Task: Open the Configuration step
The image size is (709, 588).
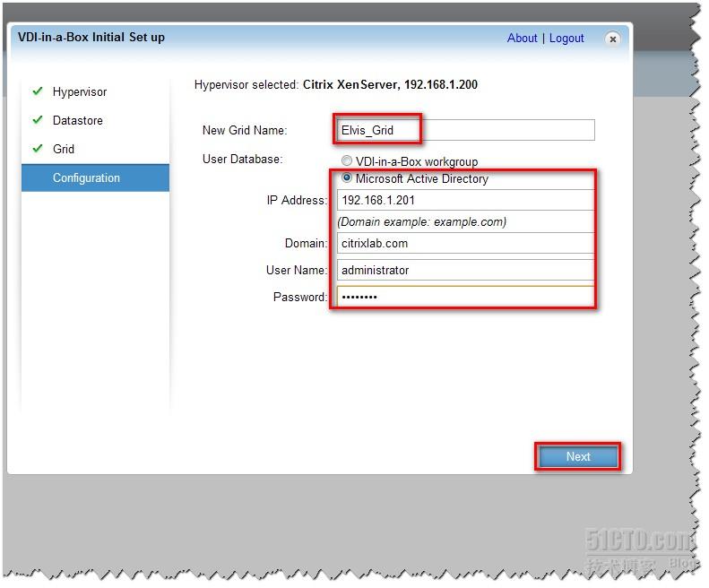Action: tap(96, 179)
